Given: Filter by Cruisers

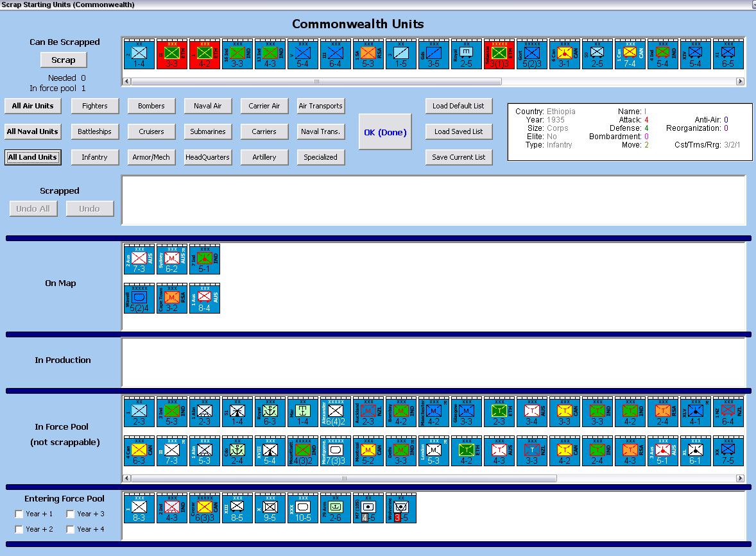Looking at the screenshot, I should click(151, 131).
